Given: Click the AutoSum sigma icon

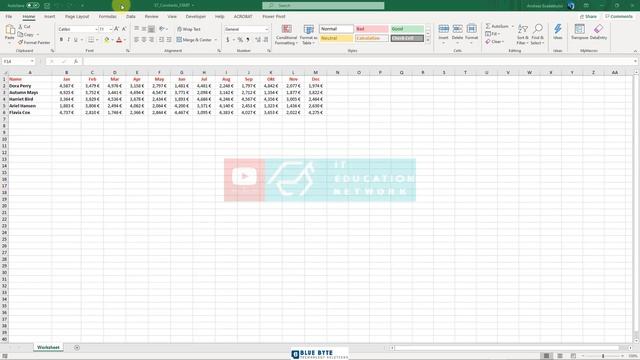Looking at the screenshot, I should 488,26.
